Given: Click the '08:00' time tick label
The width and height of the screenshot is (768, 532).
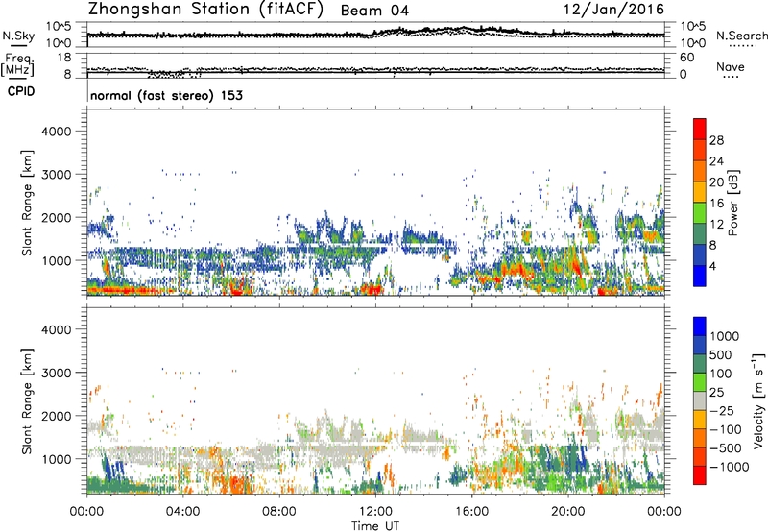Looking at the screenshot, I should [278, 512].
